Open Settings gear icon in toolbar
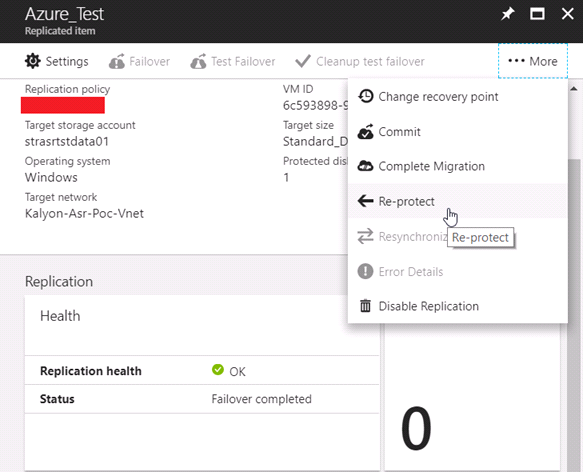This screenshot has width=583, height=472. [x=33, y=61]
